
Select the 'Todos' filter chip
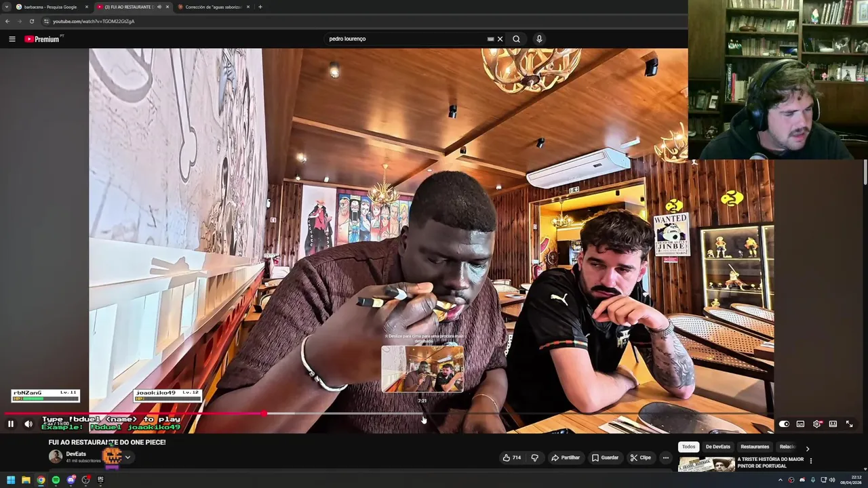click(688, 447)
